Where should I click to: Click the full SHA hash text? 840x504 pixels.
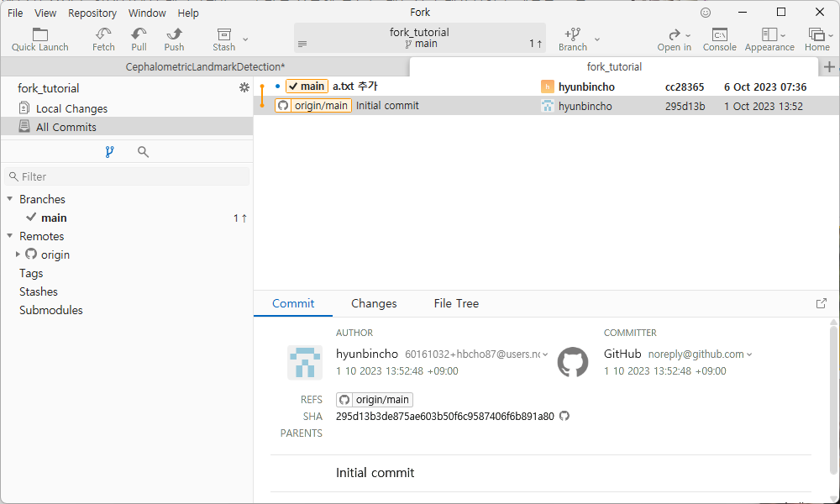pos(444,416)
